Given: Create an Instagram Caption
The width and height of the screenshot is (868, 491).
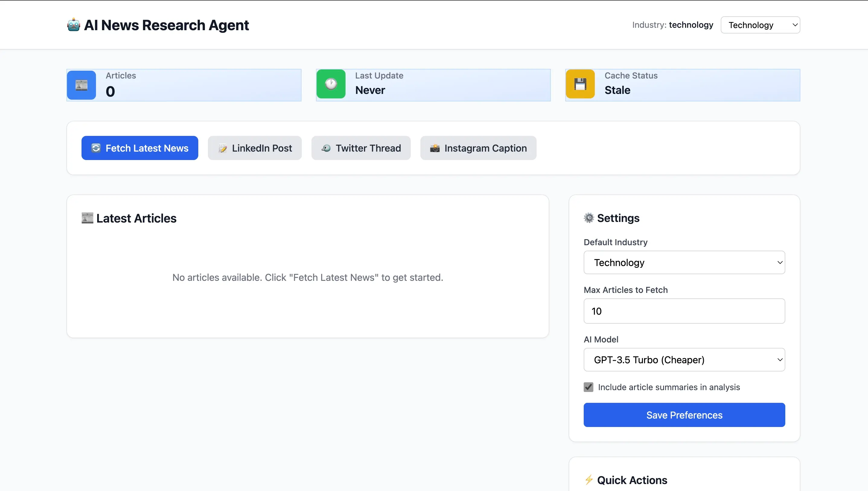Looking at the screenshot, I should [478, 148].
